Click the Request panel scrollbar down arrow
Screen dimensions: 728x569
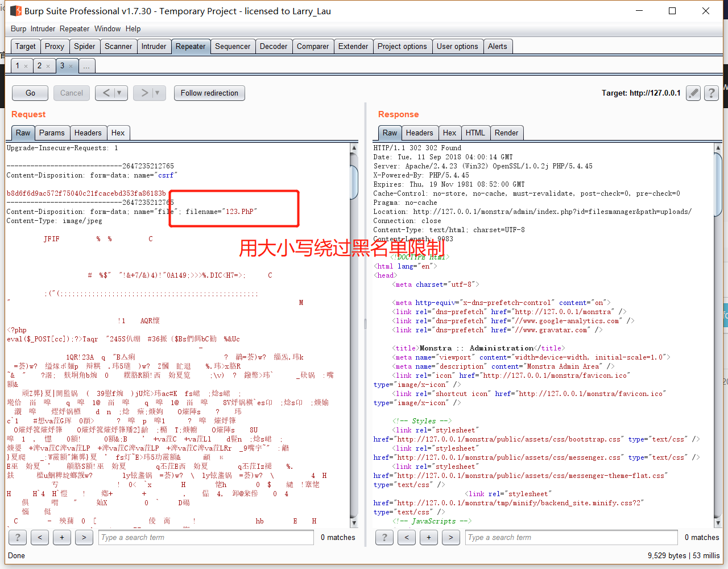pyautogui.click(x=354, y=523)
